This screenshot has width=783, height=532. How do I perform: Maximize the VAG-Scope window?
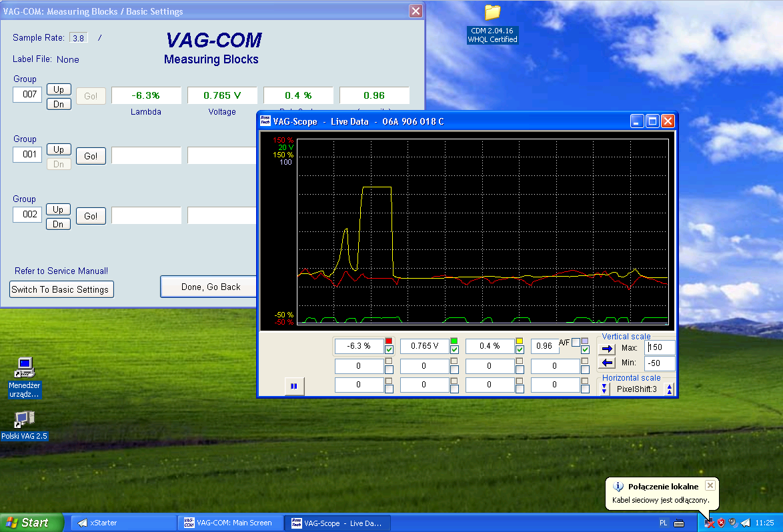(652, 121)
